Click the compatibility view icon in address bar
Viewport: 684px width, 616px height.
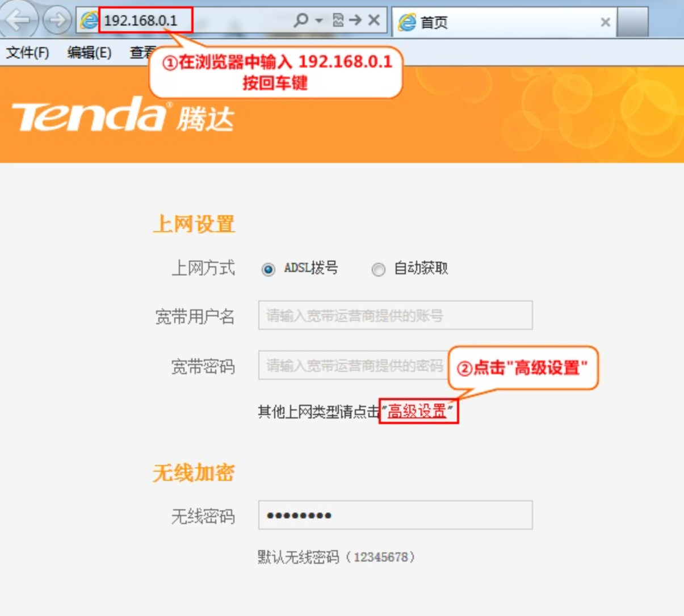tap(338, 20)
